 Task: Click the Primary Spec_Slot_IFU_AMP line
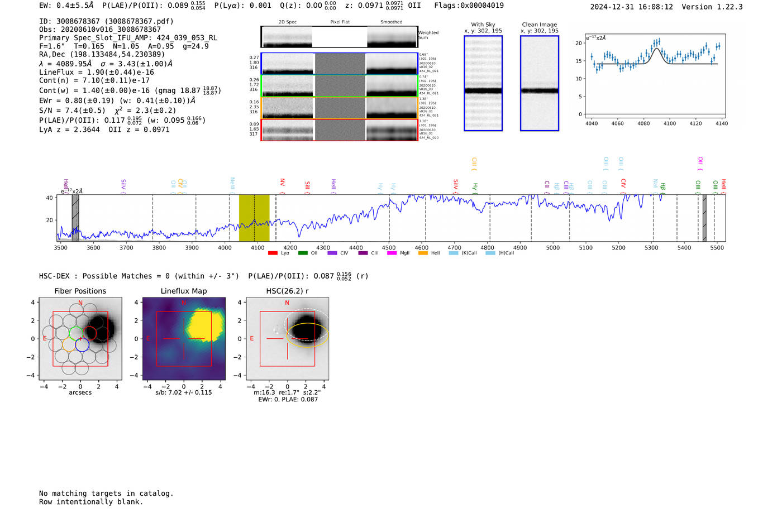point(128,38)
